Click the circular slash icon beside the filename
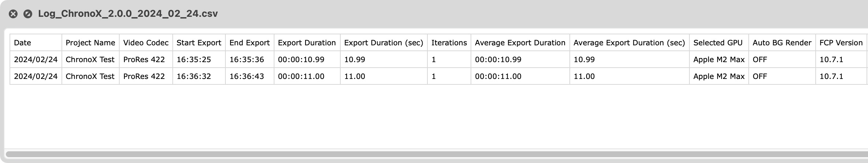 click(28, 14)
